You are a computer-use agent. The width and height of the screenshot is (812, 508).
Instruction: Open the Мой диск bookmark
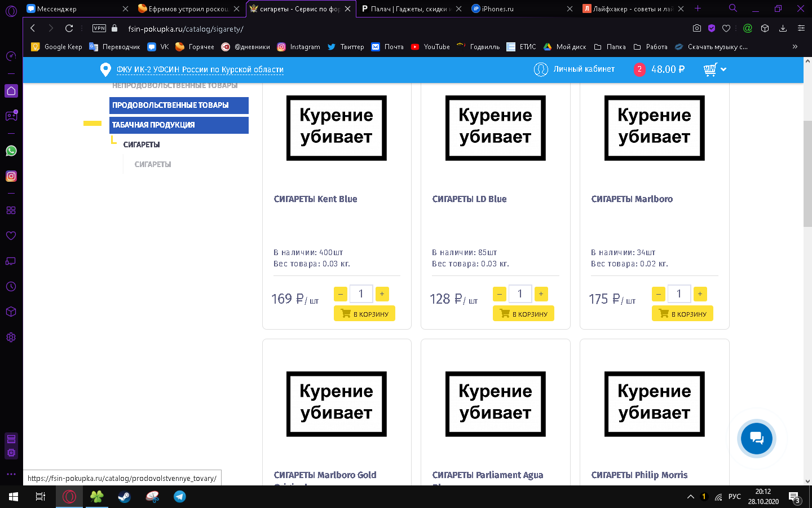coord(564,47)
